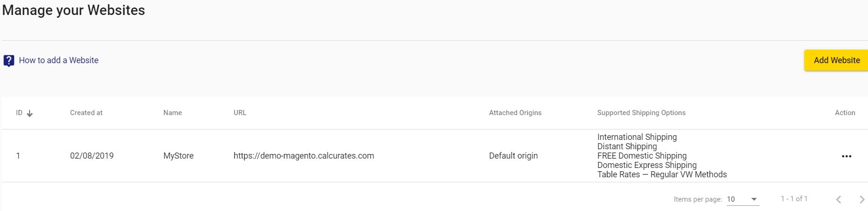This screenshot has height=211, width=868.
Task: Sort by the Name column header
Action: pos(172,113)
